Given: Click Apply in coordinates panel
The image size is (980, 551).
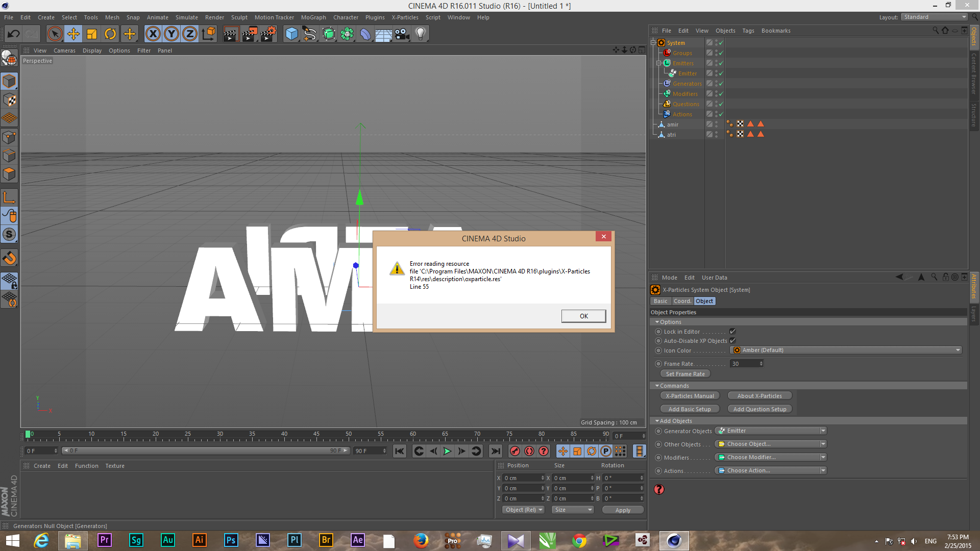Looking at the screenshot, I should pos(623,510).
